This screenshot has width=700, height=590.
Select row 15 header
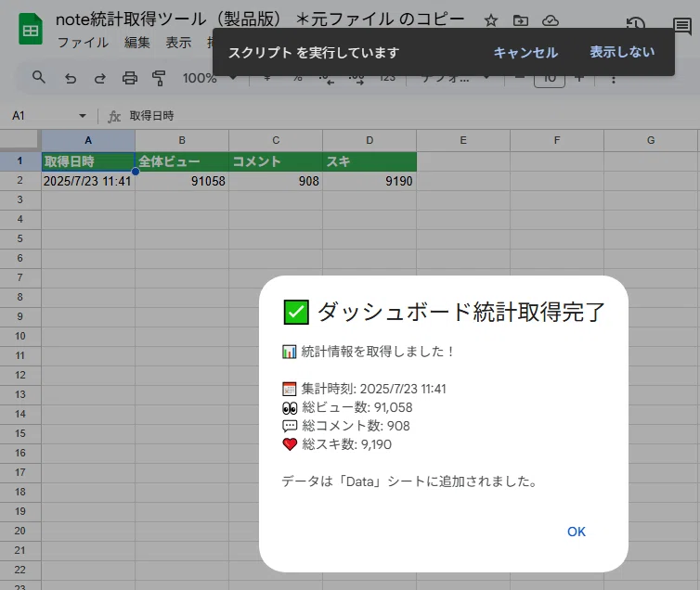coord(20,433)
